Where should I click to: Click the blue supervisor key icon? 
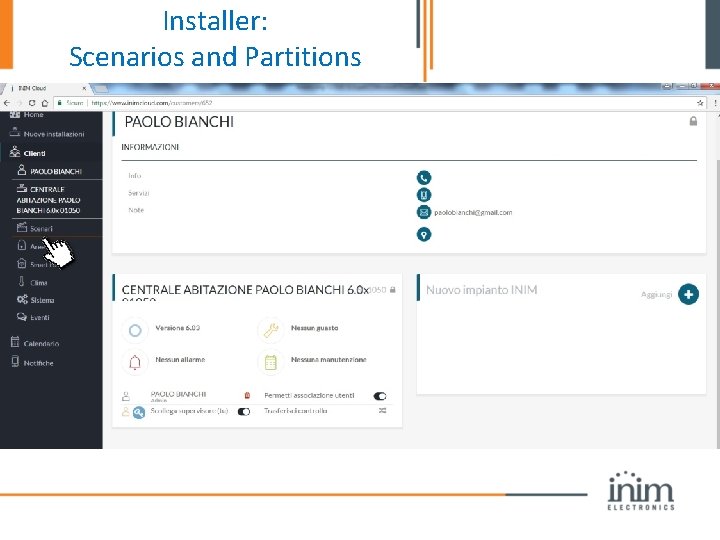(x=139, y=412)
